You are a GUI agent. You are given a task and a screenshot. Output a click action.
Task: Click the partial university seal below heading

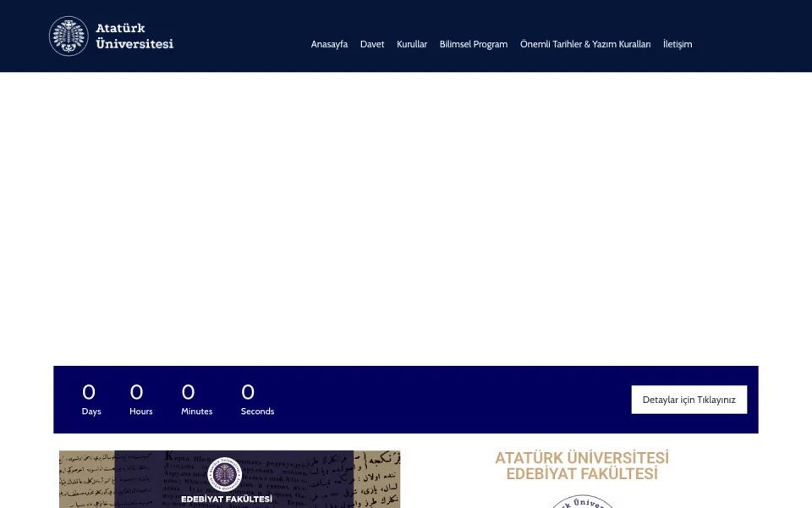582,501
